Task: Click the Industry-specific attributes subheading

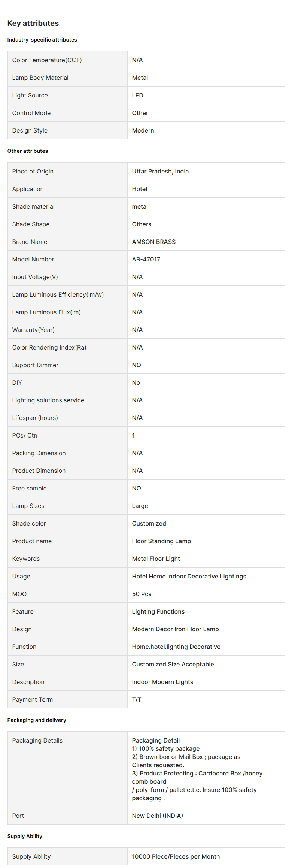Action: click(42, 40)
